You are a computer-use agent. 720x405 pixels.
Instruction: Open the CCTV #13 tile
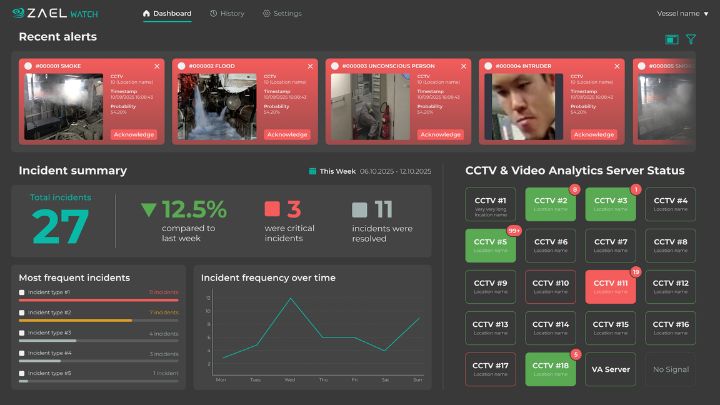(x=490, y=328)
